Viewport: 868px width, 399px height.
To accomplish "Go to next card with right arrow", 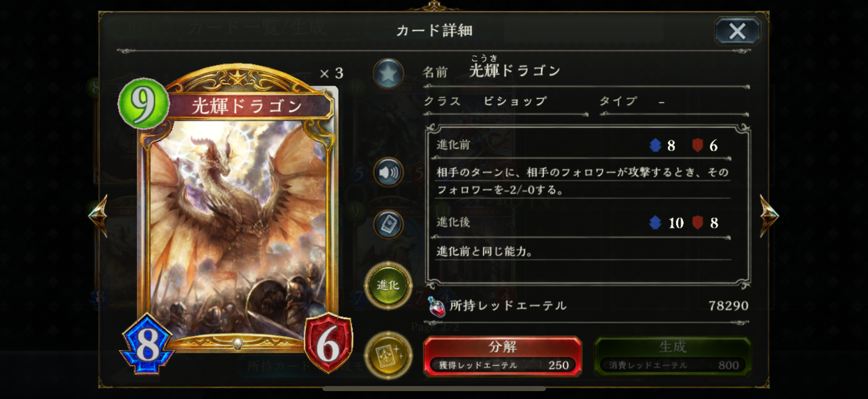I will point(769,215).
